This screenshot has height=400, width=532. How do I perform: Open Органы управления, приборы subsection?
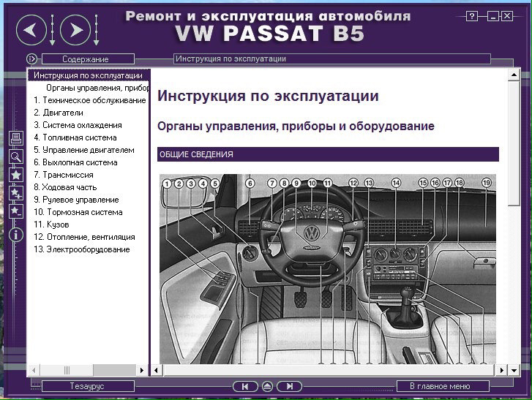98,88
